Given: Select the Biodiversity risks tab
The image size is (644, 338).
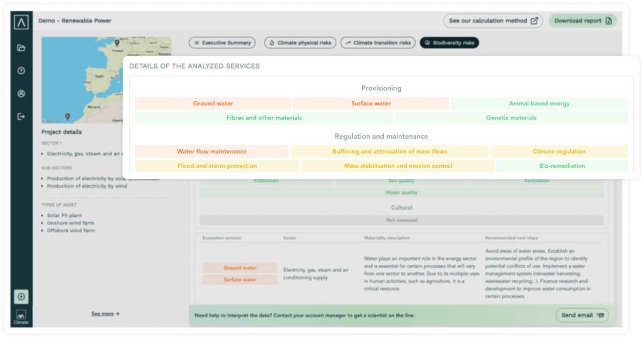Looking at the screenshot, I should [450, 43].
